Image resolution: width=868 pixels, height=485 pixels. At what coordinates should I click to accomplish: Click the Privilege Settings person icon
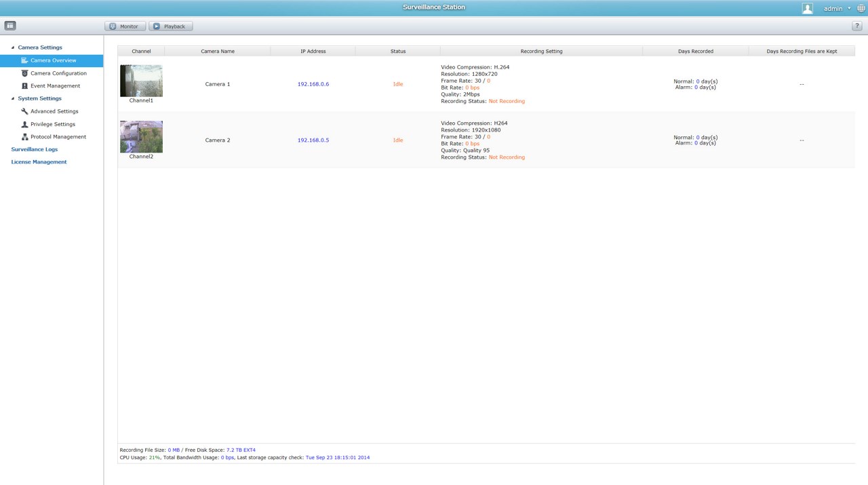pyautogui.click(x=24, y=124)
